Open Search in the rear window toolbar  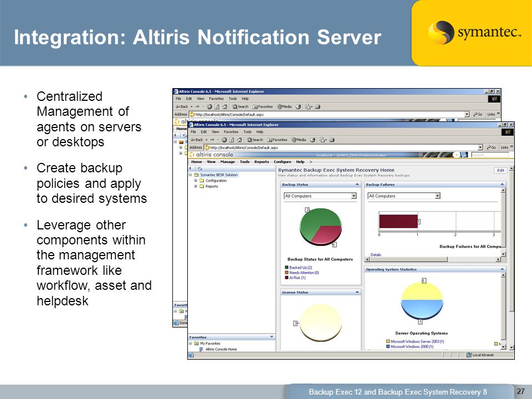240,106
